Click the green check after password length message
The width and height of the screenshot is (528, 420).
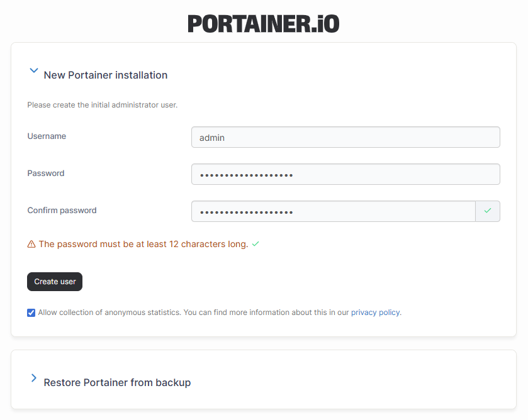256,244
